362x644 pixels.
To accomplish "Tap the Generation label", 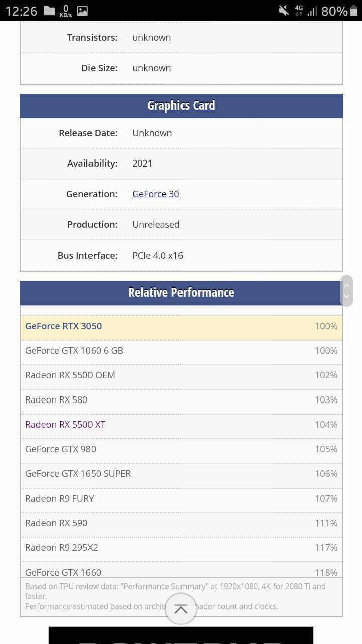I will tap(92, 194).
